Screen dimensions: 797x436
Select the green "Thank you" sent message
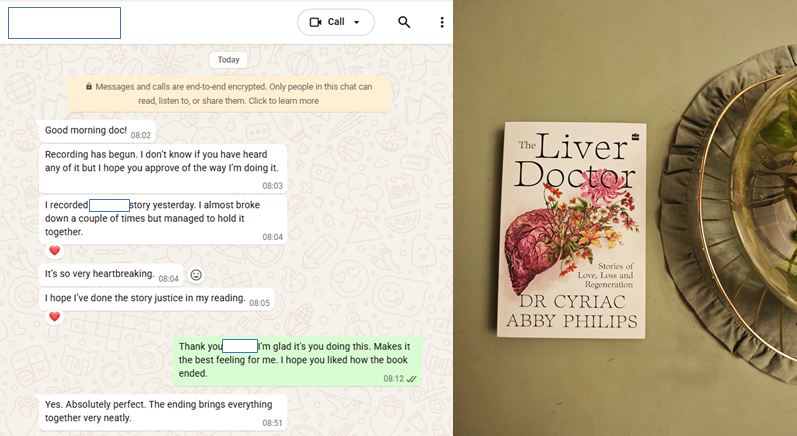point(297,361)
